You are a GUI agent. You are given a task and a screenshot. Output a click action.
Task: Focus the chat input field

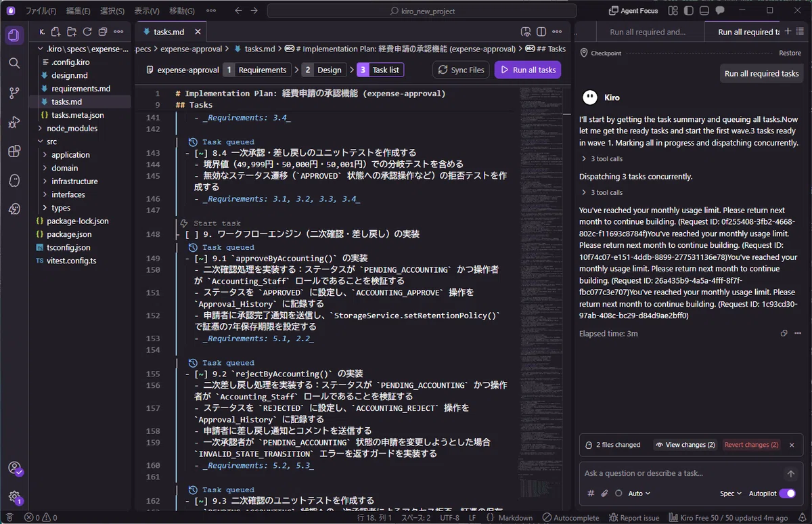click(680, 473)
